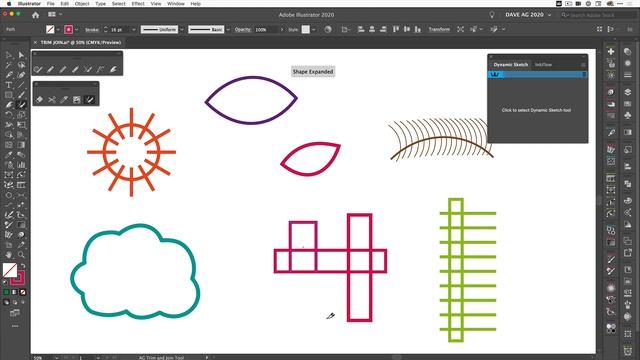The width and height of the screenshot is (640, 360).
Task: Open the Fill color dropdown arrow
Action: [x=58, y=30]
